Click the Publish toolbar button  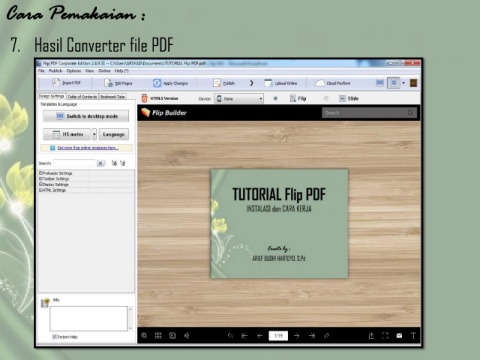pyautogui.click(x=224, y=83)
